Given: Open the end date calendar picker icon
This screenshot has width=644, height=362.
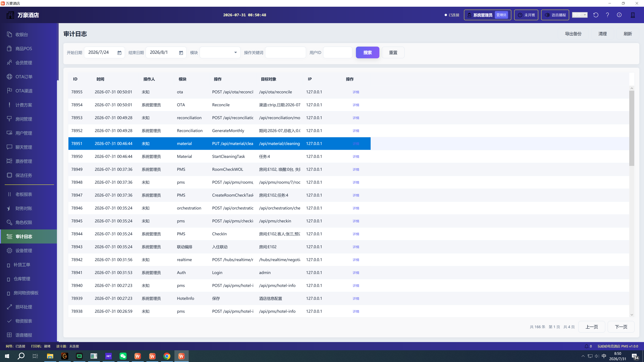Looking at the screenshot, I should [x=181, y=53].
